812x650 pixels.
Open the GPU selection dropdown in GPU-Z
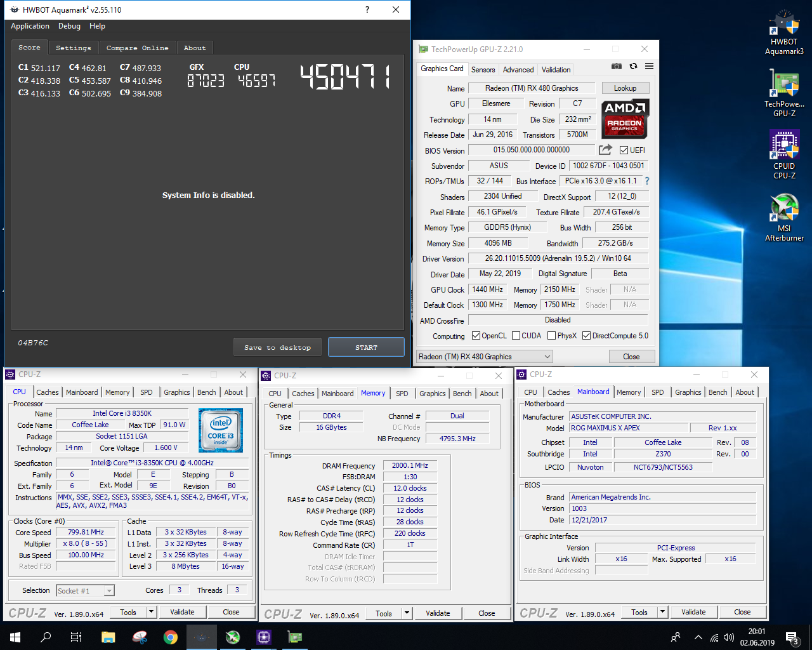pyautogui.click(x=485, y=357)
